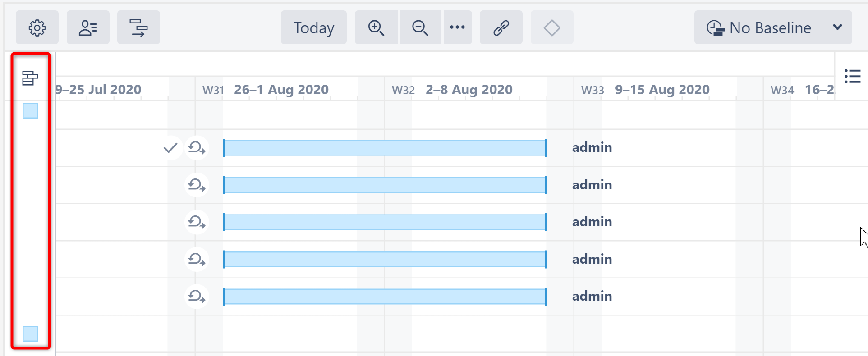Zoom out of the timeline
868x356 pixels.
(420, 27)
